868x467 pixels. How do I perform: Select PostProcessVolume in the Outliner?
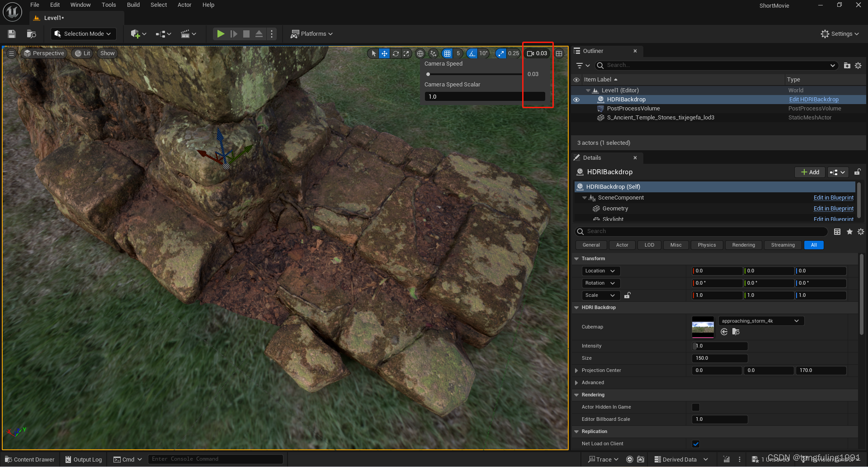[x=633, y=109]
